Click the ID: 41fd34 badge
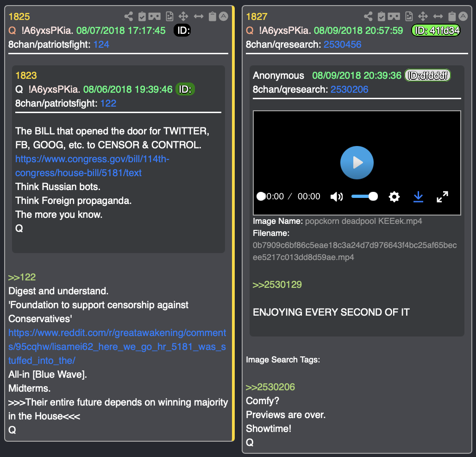The height and width of the screenshot is (457, 476). pyautogui.click(x=436, y=31)
